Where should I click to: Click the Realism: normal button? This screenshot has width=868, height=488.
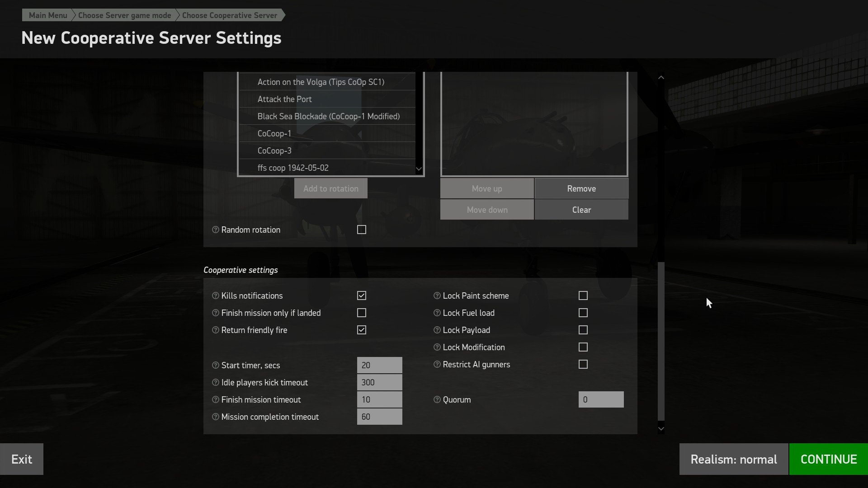(733, 459)
